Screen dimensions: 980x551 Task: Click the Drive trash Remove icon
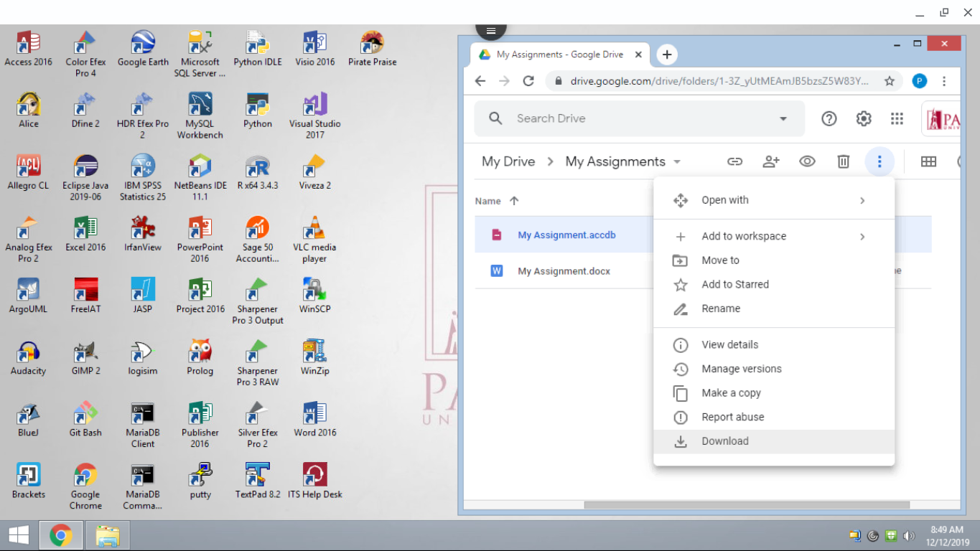pyautogui.click(x=844, y=161)
